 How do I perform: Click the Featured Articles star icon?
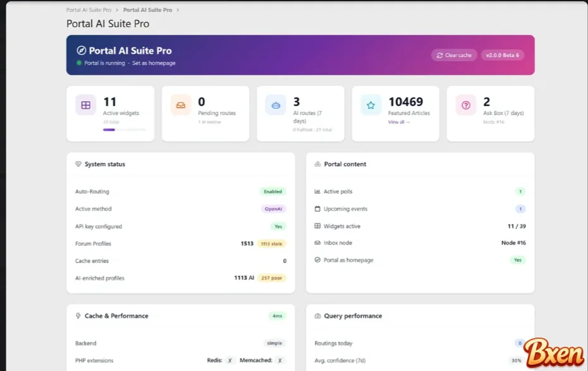tap(371, 105)
